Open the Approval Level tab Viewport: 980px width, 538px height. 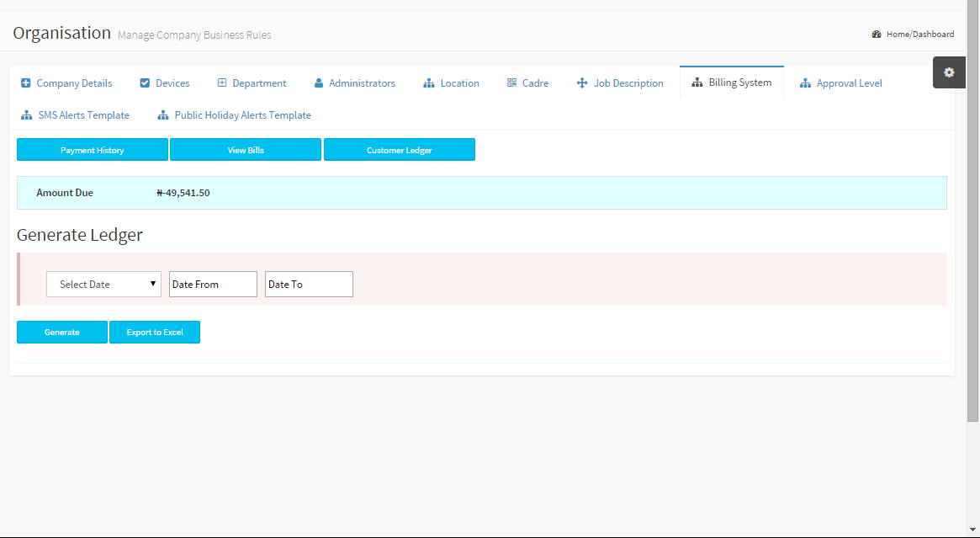pos(840,83)
